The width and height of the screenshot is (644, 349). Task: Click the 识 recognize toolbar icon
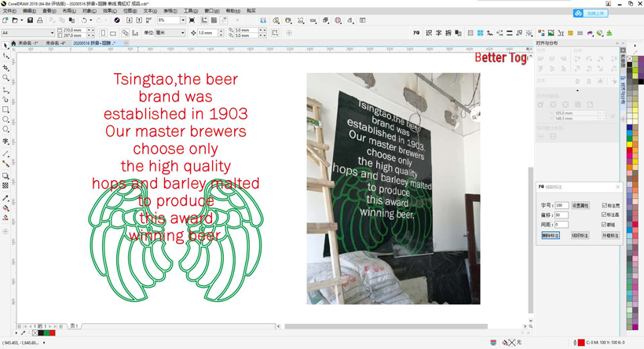pyautogui.click(x=429, y=33)
